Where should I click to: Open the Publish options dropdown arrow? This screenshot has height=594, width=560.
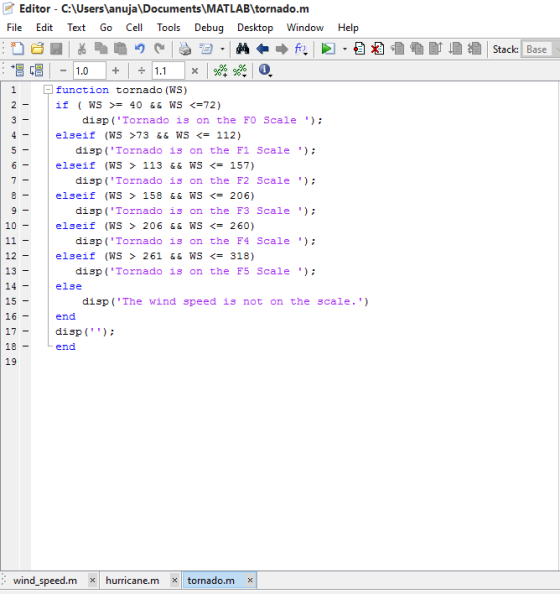[x=222, y=49]
